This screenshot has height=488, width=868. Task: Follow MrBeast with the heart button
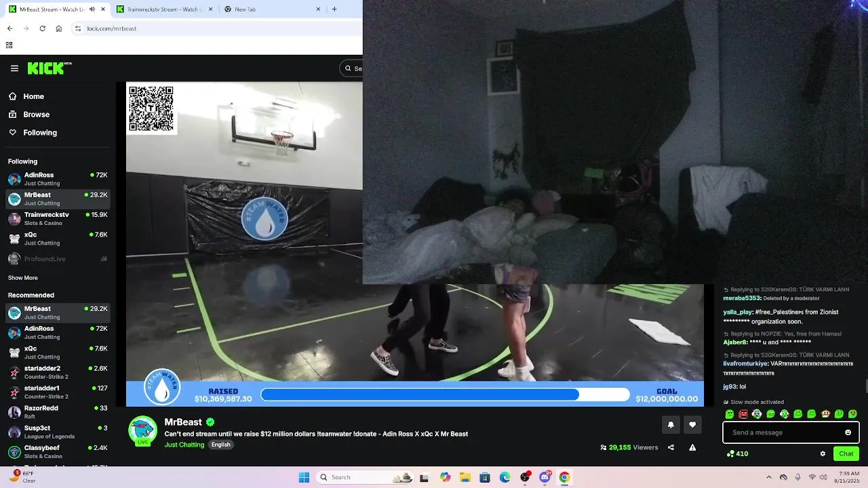click(692, 425)
